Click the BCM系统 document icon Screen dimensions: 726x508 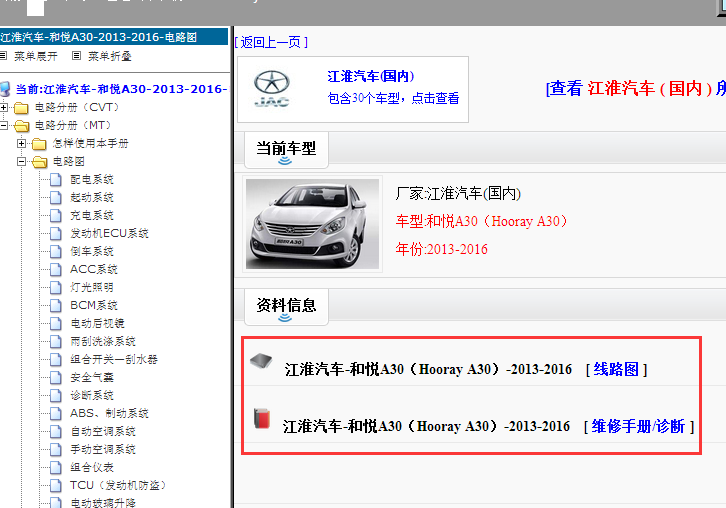56,306
